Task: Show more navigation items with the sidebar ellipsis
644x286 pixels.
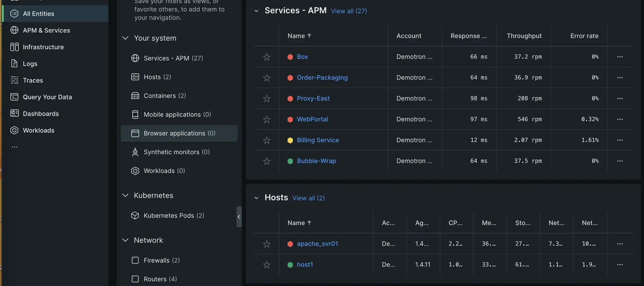Action: tap(14, 147)
